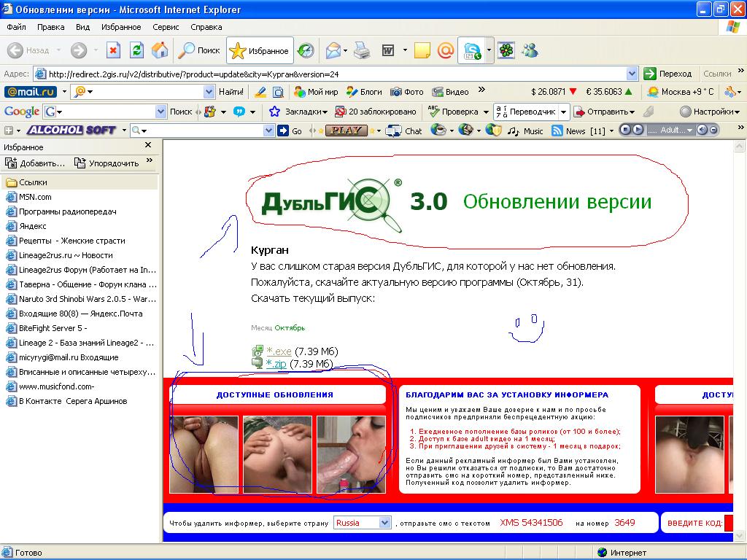Open the Справка menu
The width and height of the screenshot is (747, 560).
coord(206,27)
